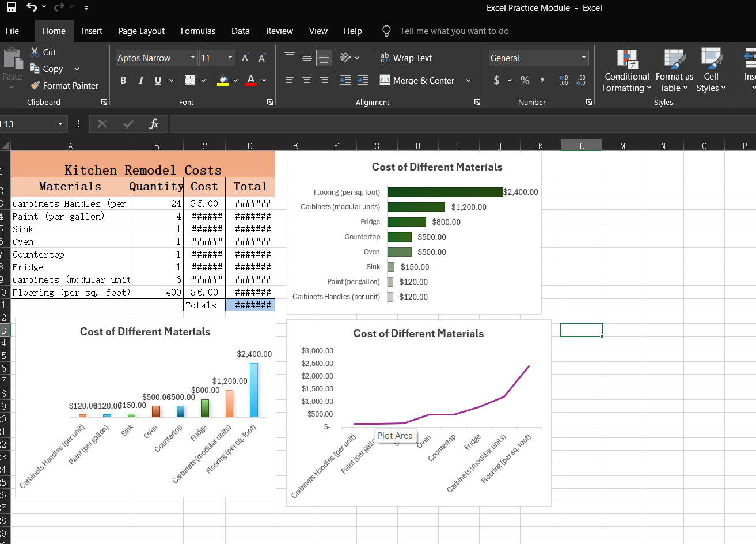756x544 pixels.
Task: Open fill color dropdown arrow
Action: [x=235, y=80]
